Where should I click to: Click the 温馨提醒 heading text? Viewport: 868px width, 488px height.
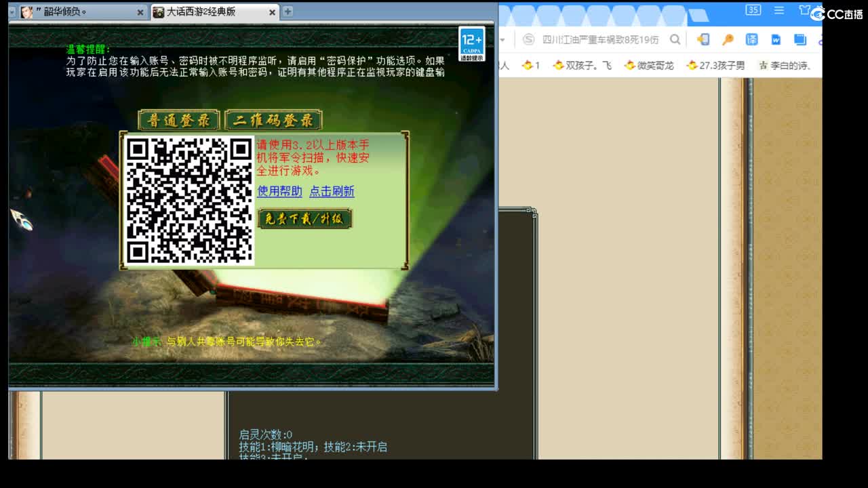coord(88,49)
